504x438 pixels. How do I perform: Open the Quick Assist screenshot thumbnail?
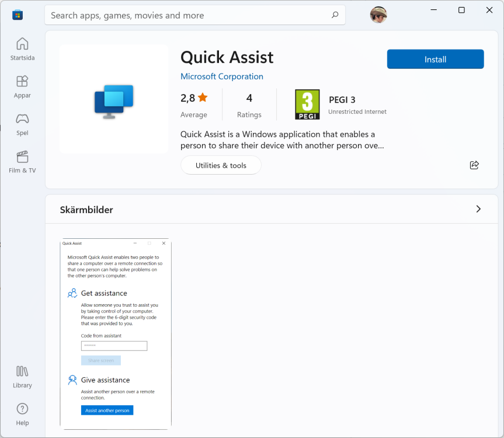pyautogui.click(x=116, y=333)
